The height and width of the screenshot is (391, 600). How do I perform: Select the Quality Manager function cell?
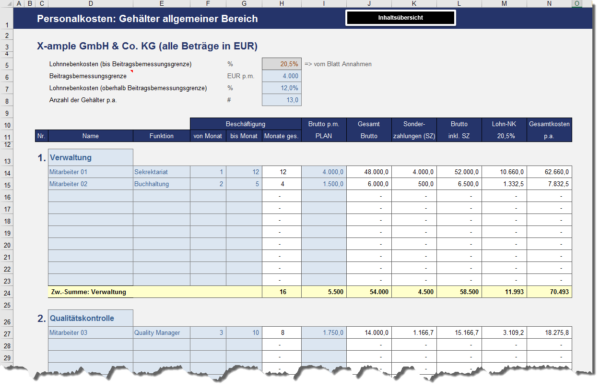(161, 333)
